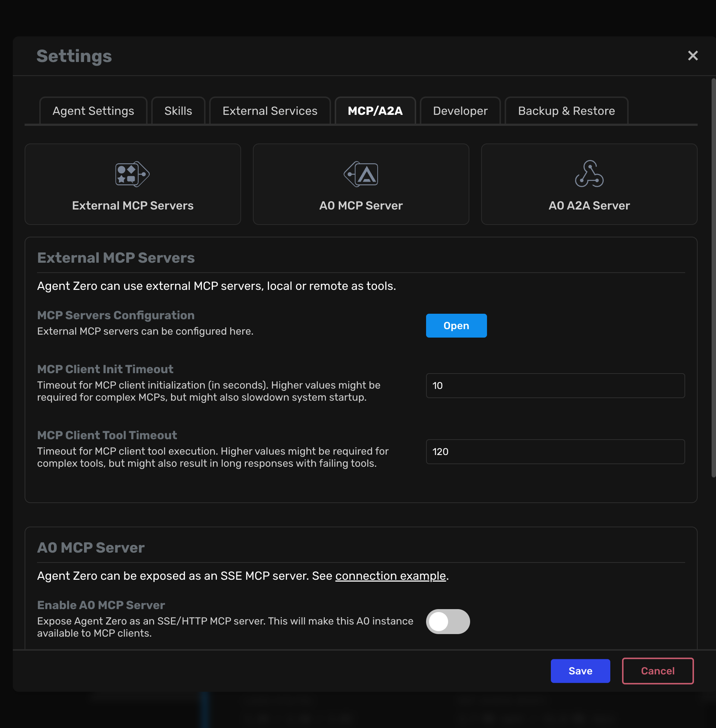The width and height of the screenshot is (716, 728).
Task: Open the connection example link
Action: point(390,576)
